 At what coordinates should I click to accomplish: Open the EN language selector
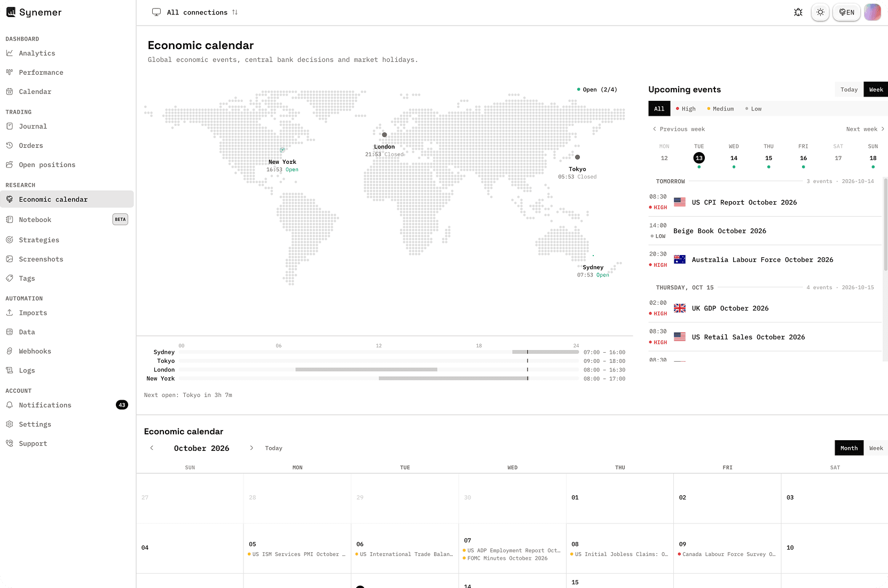click(846, 12)
